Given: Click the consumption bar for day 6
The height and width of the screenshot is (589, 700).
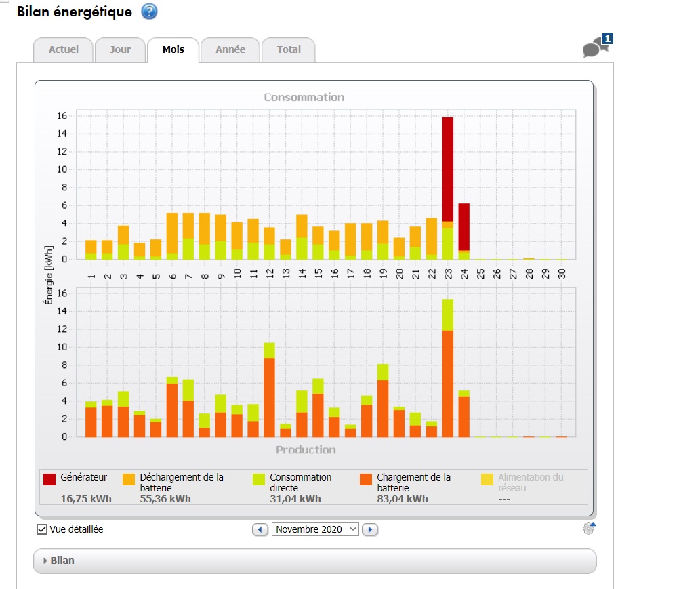Looking at the screenshot, I should coord(172,236).
